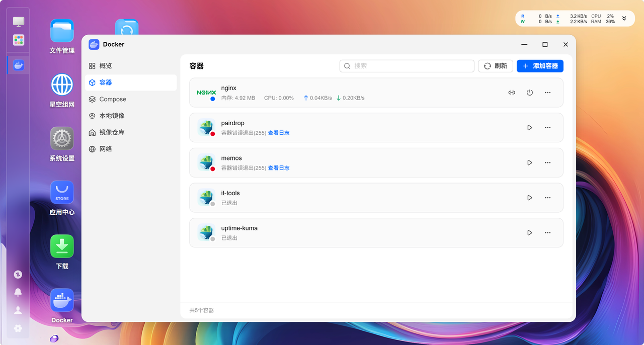The image size is (644, 345).
Task: Show desktop via dock monitor icon
Action: pyautogui.click(x=19, y=22)
